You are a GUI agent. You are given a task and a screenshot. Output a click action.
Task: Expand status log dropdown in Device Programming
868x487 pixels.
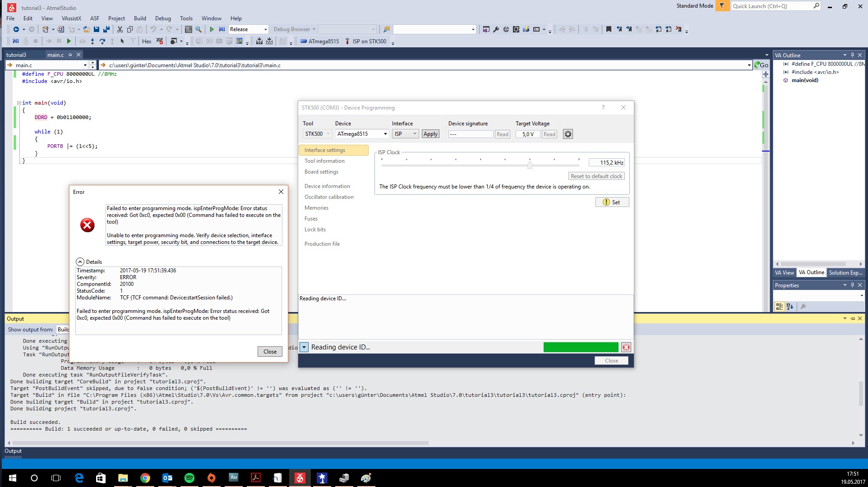point(304,347)
